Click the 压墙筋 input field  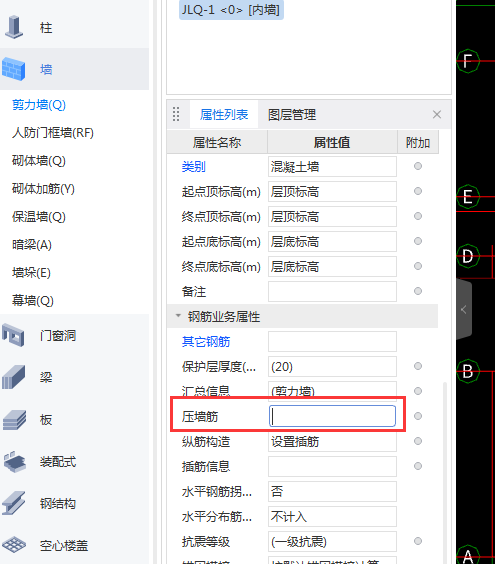point(332,416)
